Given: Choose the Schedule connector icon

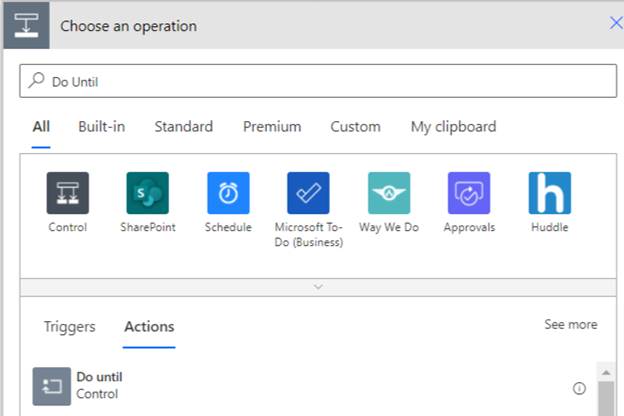Looking at the screenshot, I should 228,193.
